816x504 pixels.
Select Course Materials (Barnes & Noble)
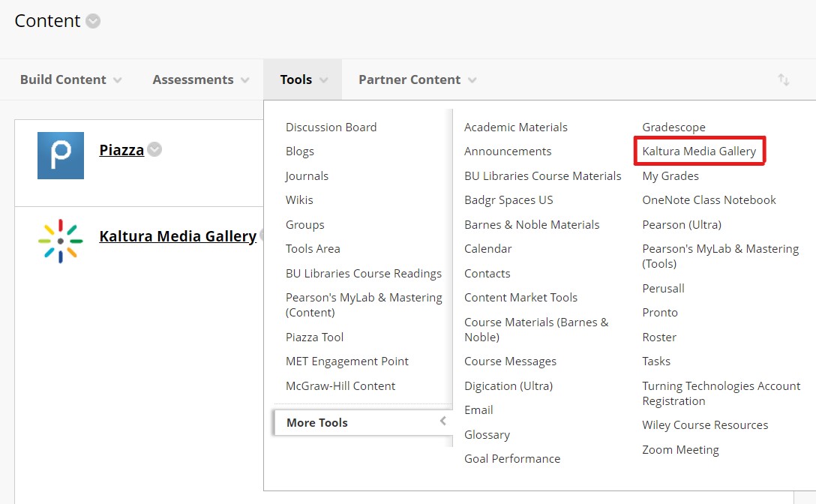536,329
